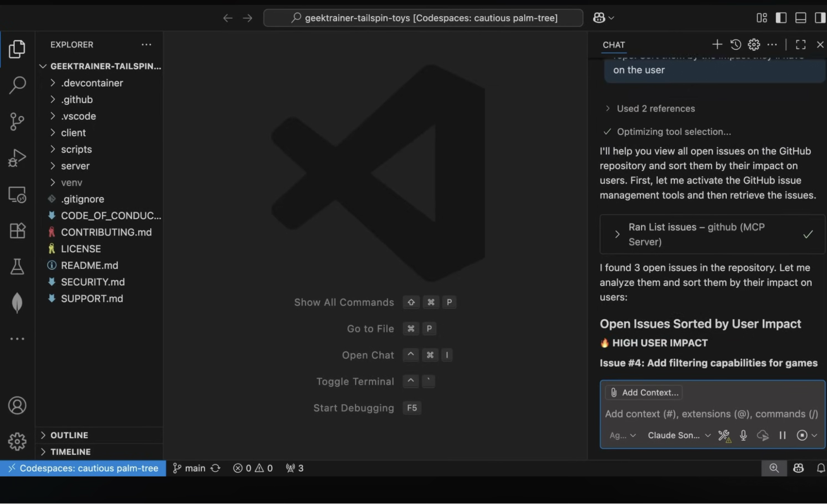Open README.md in the explorer
This screenshot has width=827, height=504.
click(89, 265)
